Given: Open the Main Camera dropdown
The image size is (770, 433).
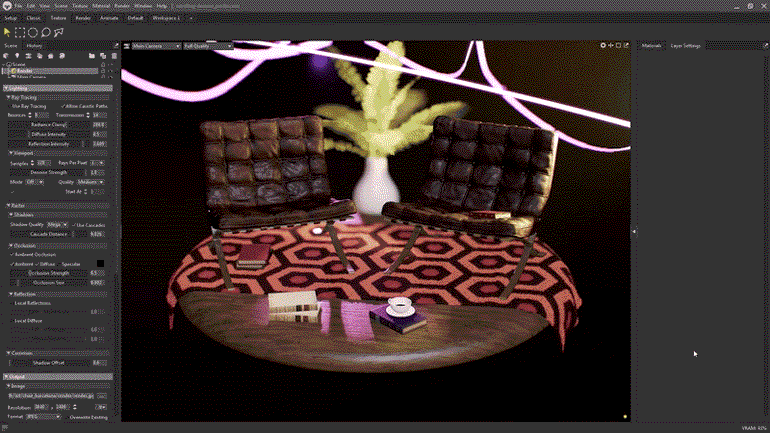Looking at the screenshot, I should pyautogui.click(x=153, y=45).
